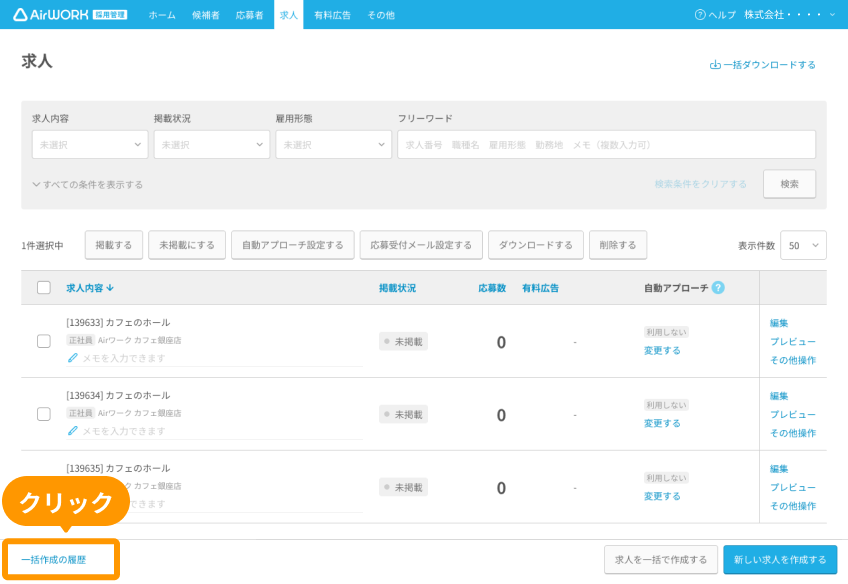
Task: Go to the 候補者 tab
Action: (206, 15)
